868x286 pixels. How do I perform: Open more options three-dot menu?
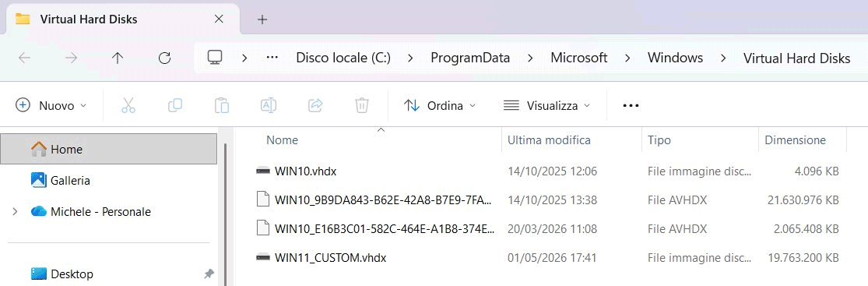tap(631, 105)
